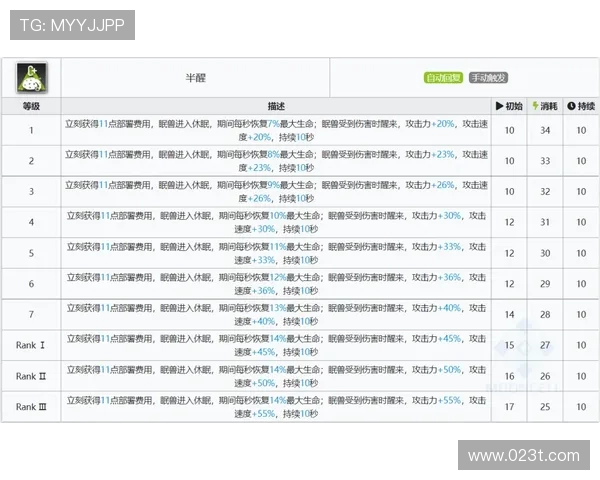Click cost value 31 in level 4 row
600x480 pixels.
click(x=545, y=222)
